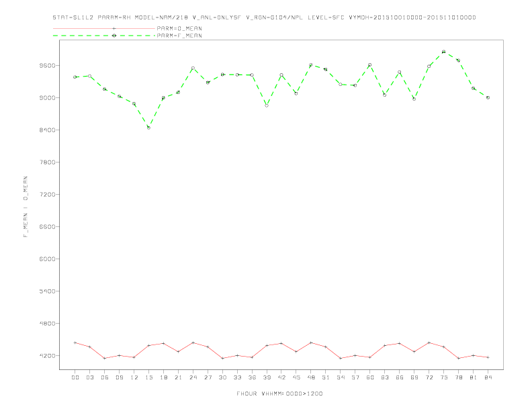Click the 4800 y-axis tick label
The width and height of the screenshot is (532, 411).
[47, 323]
